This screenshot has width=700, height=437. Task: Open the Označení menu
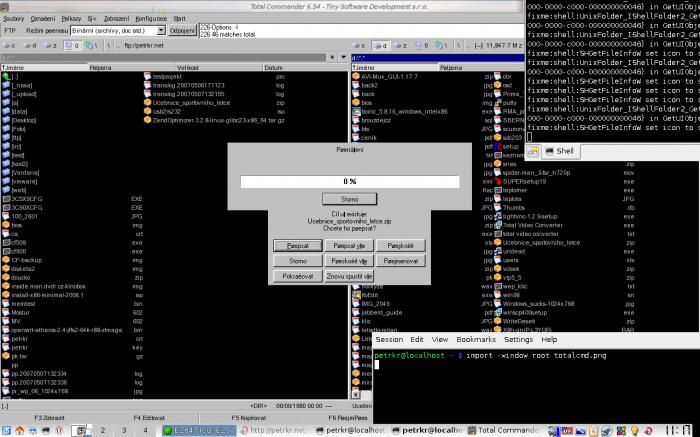click(43, 19)
